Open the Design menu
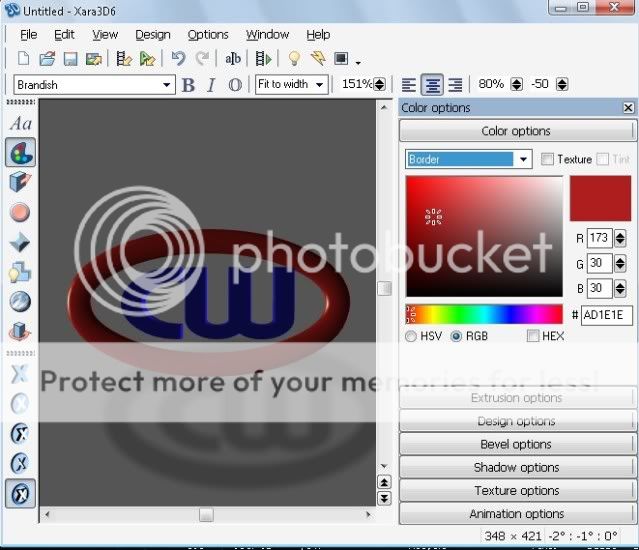Viewport: 639px width, 550px height. pos(153,35)
